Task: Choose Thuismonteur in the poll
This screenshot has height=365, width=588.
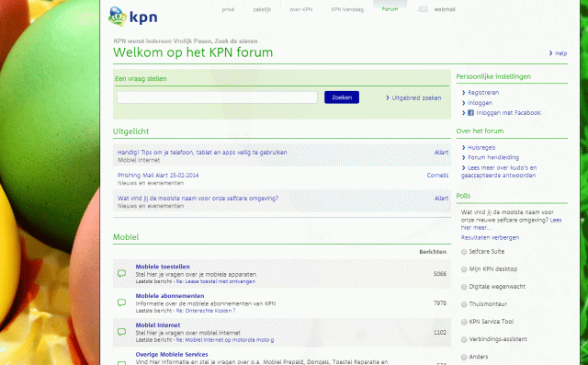Action: (464, 304)
